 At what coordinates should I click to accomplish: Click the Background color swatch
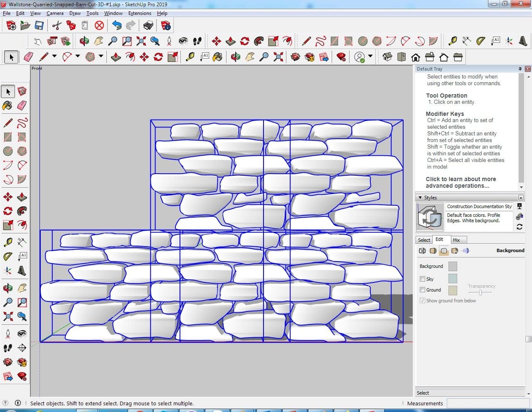pyautogui.click(x=453, y=266)
